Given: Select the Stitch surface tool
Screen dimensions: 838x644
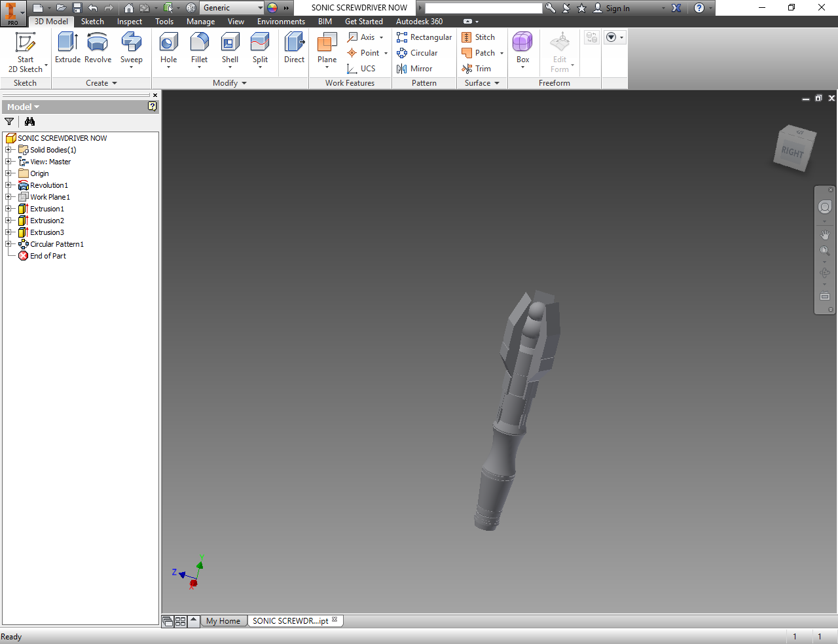Looking at the screenshot, I should (478, 37).
